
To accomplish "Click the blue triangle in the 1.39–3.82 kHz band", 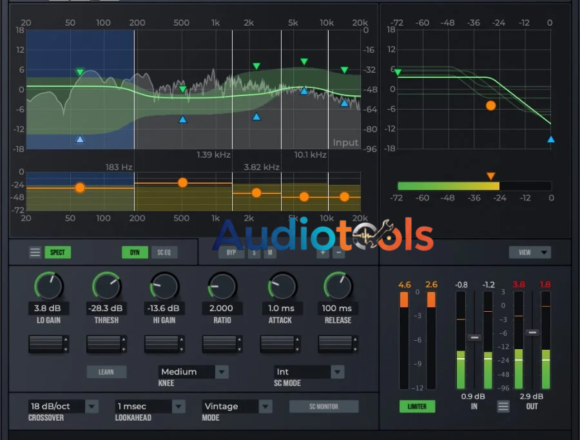I will [x=256, y=117].
